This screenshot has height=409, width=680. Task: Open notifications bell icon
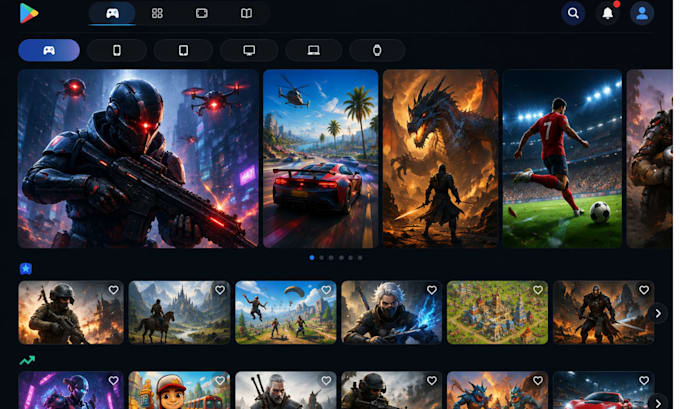pyautogui.click(x=608, y=13)
